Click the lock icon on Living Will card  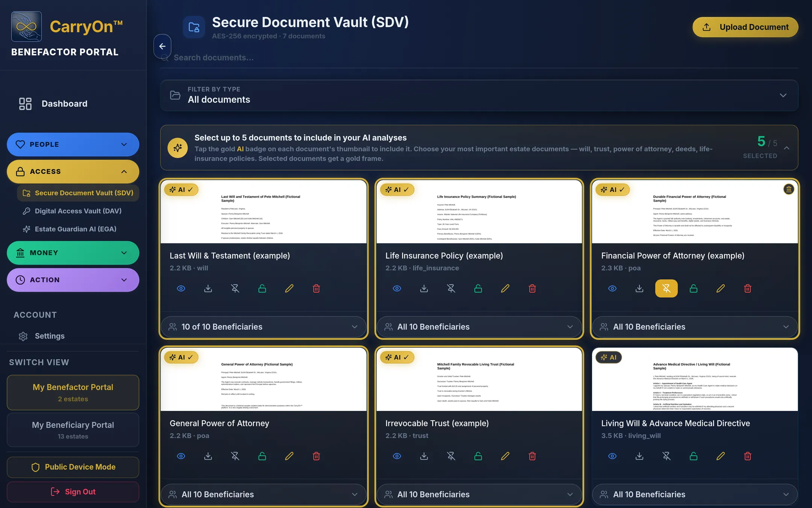[x=693, y=456]
